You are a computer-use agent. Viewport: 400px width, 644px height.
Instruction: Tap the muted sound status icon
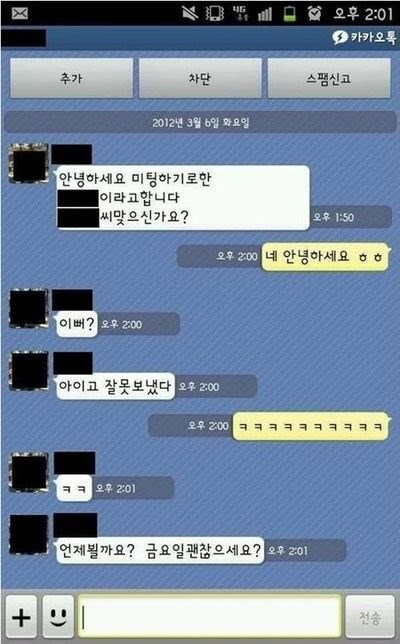(190, 14)
